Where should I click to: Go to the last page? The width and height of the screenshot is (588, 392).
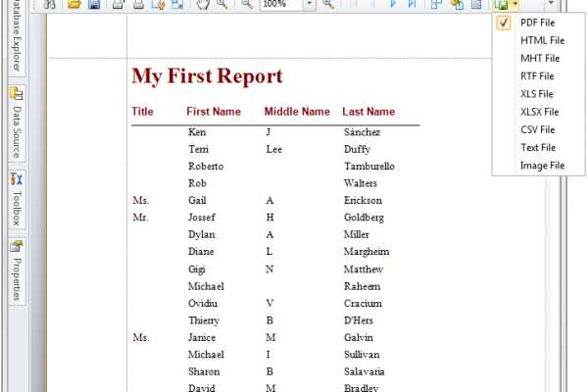413,4
